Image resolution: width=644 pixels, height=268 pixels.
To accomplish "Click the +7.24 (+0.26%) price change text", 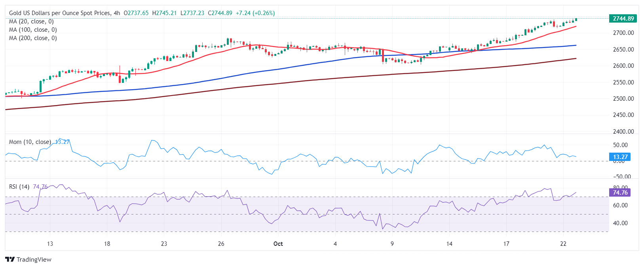I will (255, 13).
